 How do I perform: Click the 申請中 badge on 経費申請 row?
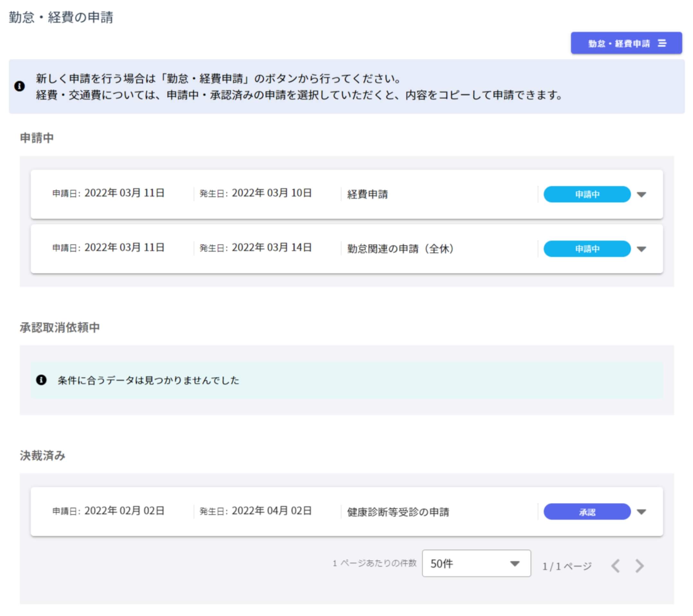coord(587,194)
